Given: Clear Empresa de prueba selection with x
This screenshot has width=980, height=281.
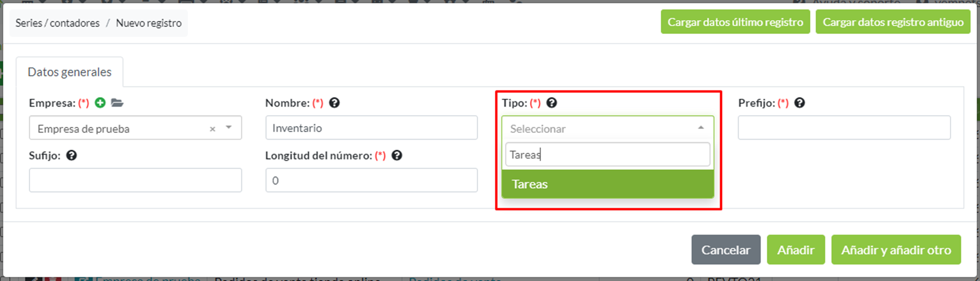Looking at the screenshot, I should pyautogui.click(x=212, y=129).
